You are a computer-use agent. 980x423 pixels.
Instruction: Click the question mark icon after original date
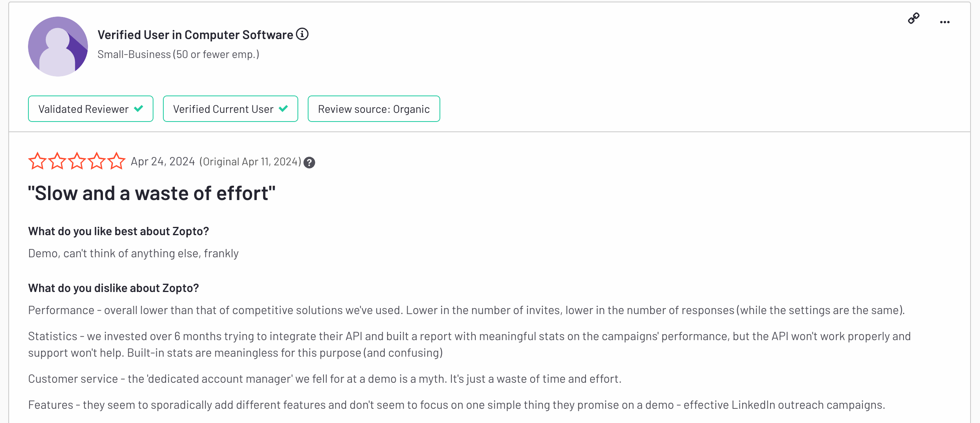tap(309, 163)
